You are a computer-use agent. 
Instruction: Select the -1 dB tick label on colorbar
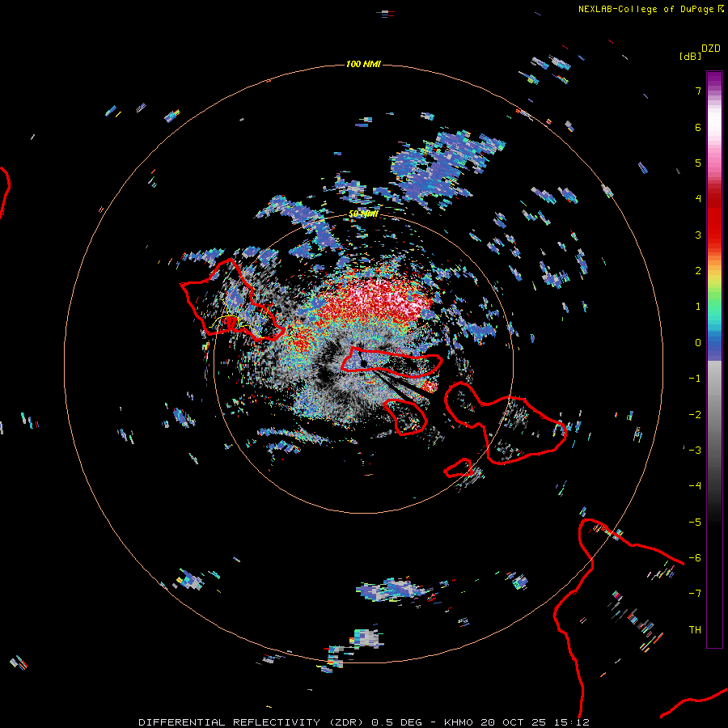tap(695, 379)
